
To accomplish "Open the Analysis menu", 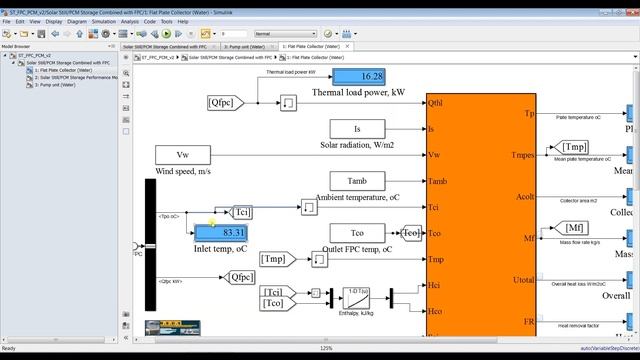I will coord(130,22).
